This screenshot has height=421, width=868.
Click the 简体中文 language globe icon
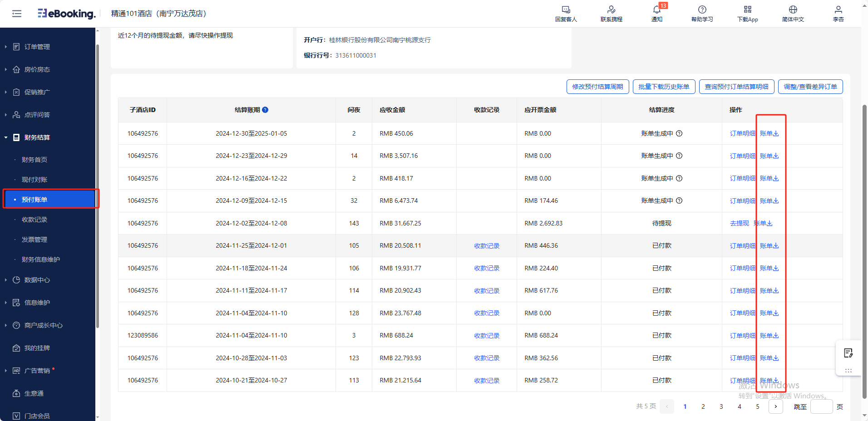click(x=793, y=10)
